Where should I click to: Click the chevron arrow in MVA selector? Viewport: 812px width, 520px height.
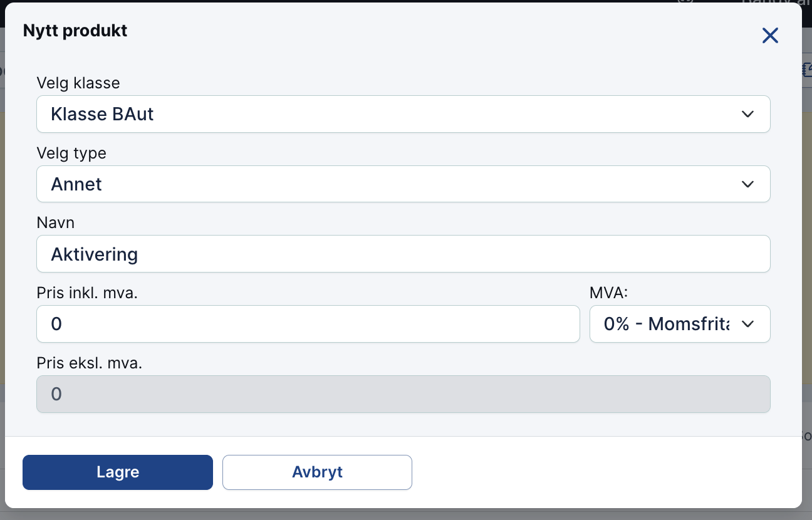(747, 324)
